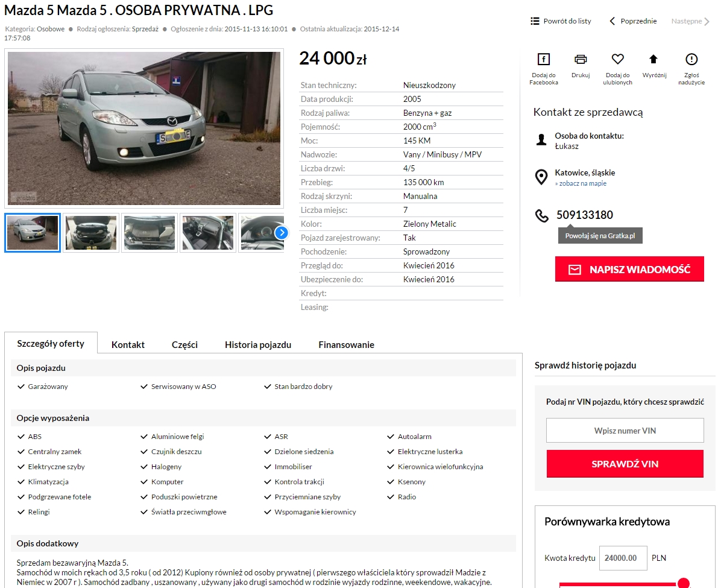Screen dimensions: 718x588
Task: Click the location pin icon
Action: 541,177
